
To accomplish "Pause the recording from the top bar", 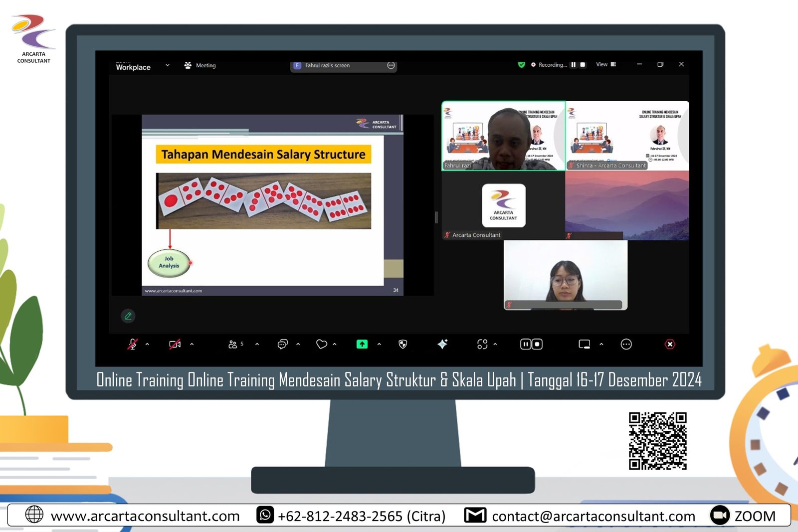I will pyautogui.click(x=574, y=65).
